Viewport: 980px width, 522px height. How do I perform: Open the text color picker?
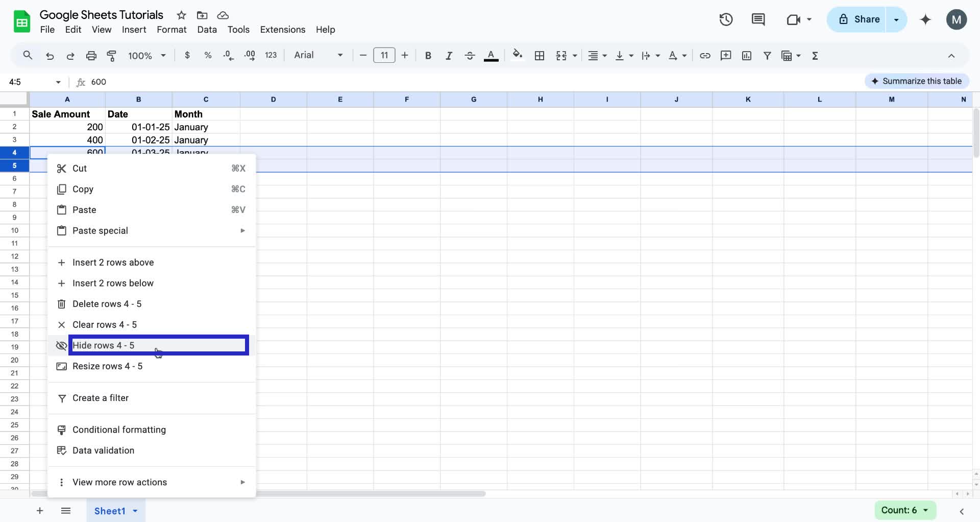491,55
